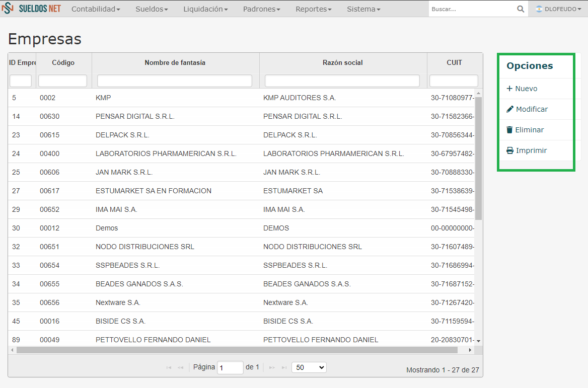
Task: Open the Liquidación menu
Action: (205, 9)
